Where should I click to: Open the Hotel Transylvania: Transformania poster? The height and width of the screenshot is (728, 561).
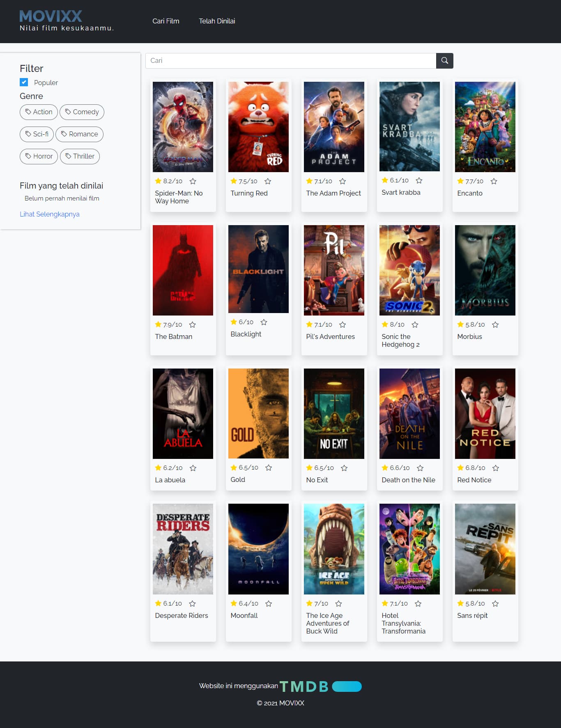[x=409, y=549]
